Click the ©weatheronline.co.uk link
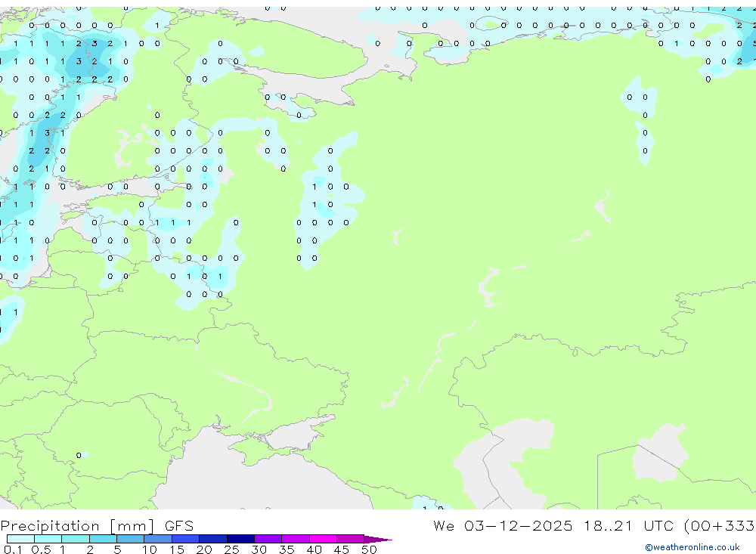Screen dimensions: 756x554 (692, 547)
